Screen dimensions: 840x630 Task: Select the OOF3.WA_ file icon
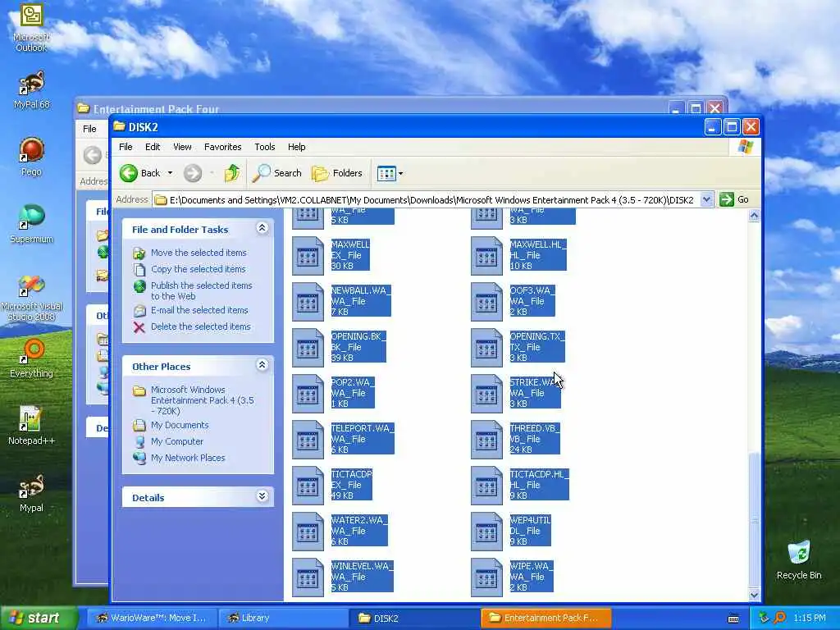[486, 302]
